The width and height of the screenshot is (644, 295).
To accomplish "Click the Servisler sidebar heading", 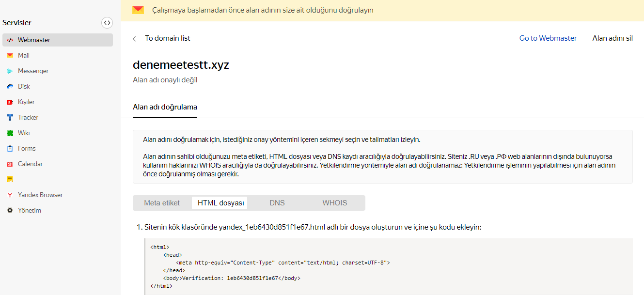I will click(x=17, y=23).
